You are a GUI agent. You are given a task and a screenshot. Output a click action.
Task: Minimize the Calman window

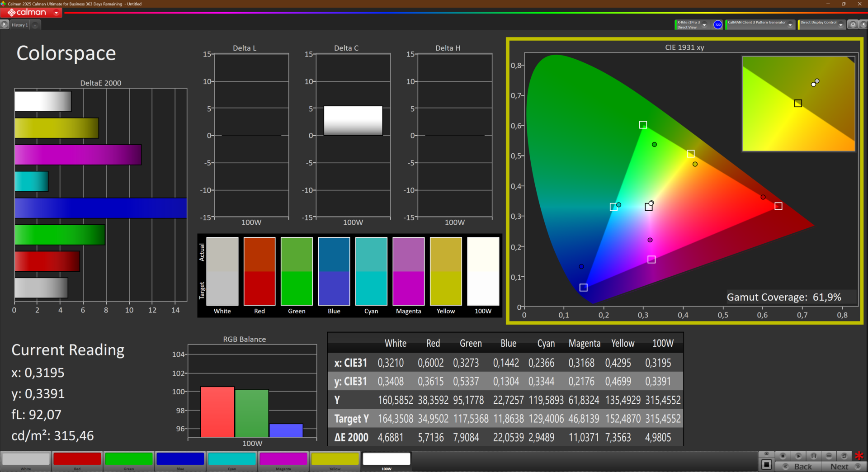click(828, 4)
